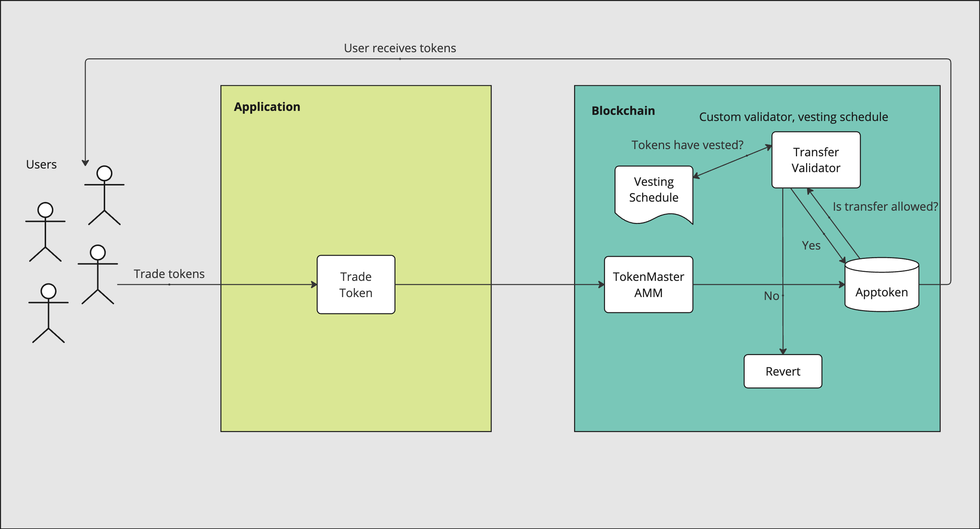Image resolution: width=980 pixels, height=529 pixels.
Task: Select the 'User receives tokens' label
Action: coord(399,48)
